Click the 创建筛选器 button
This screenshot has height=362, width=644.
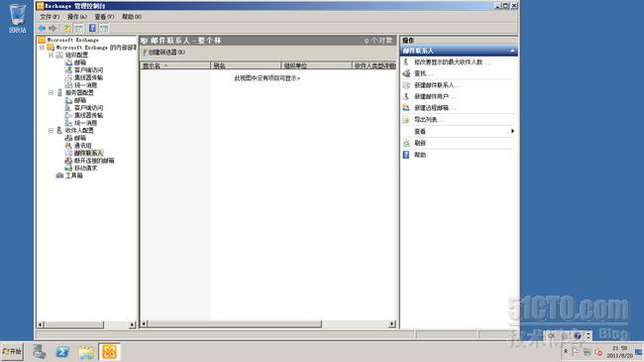(164, 53)
